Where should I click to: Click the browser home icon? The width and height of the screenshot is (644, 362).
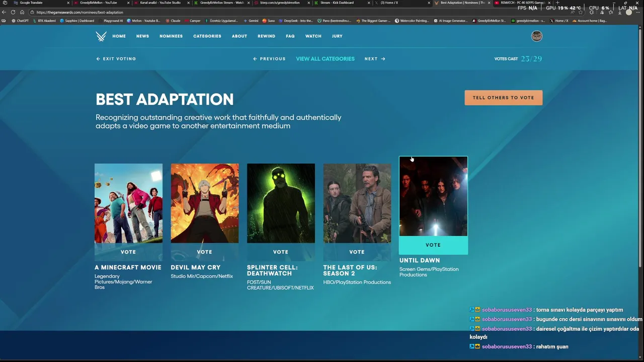pyautogui.click(x=22, y=12)
